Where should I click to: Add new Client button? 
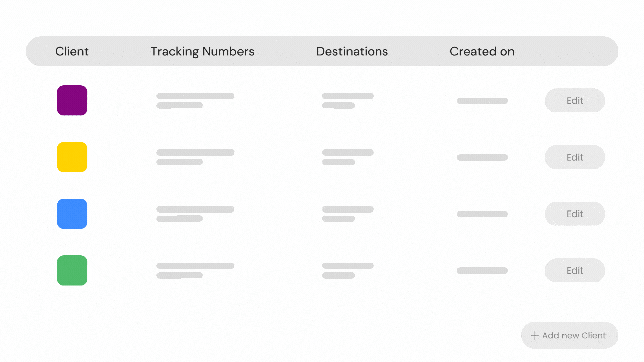[x=569, y=335]
